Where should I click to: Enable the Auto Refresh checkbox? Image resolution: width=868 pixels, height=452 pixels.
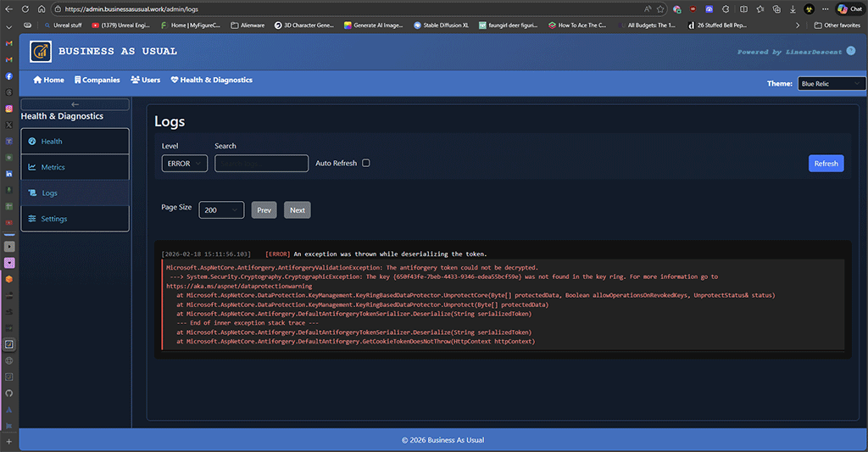(x=366, y=163)
